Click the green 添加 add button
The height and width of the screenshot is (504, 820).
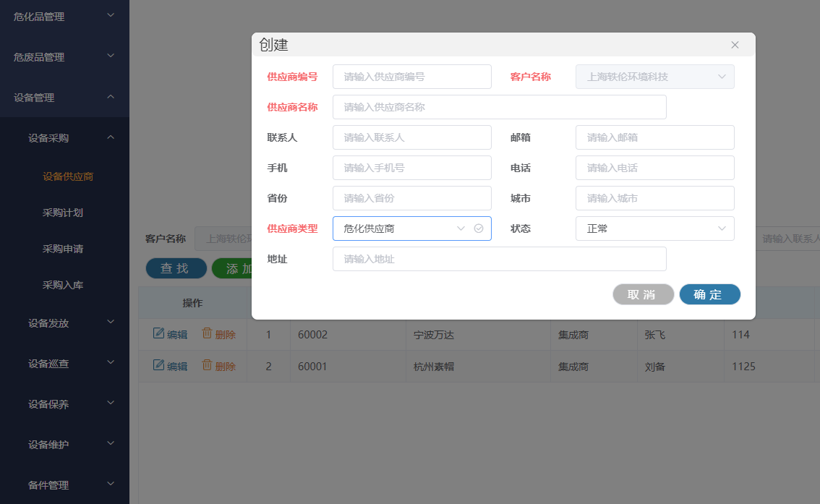pyautogui.click(x=239, y=268)
